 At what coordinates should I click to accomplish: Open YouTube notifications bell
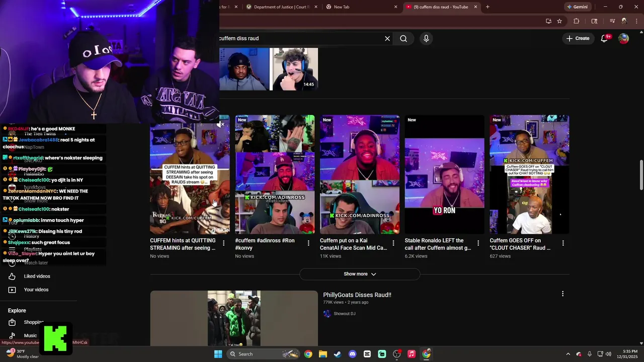(x=605, y=38)
